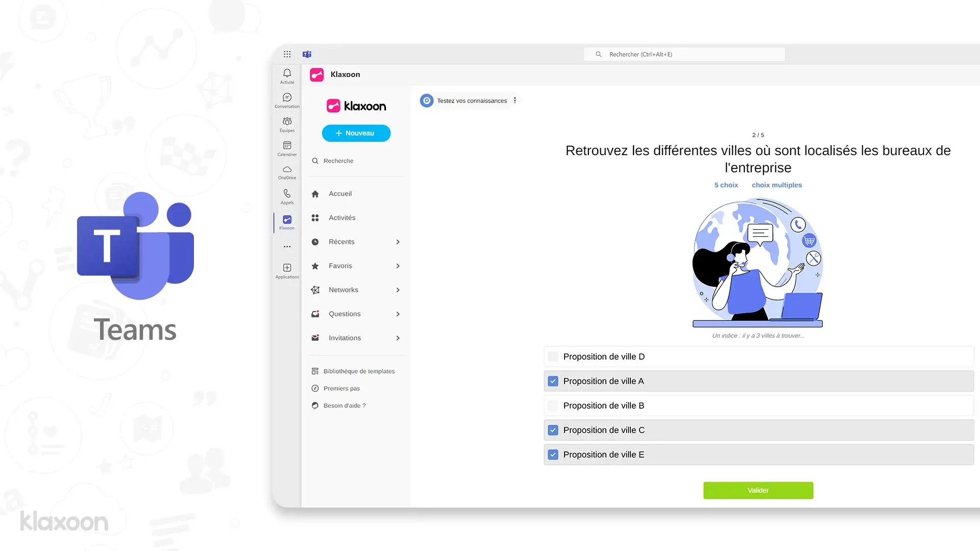Open Bibliothèque de templates
Screen dimensions: 980x551
pos(358,371)
